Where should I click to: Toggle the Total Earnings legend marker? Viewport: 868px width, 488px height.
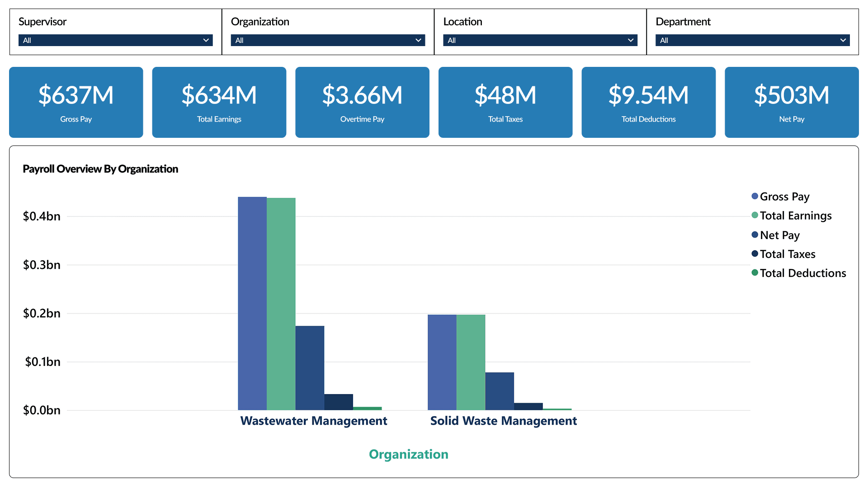pos(755,216)
